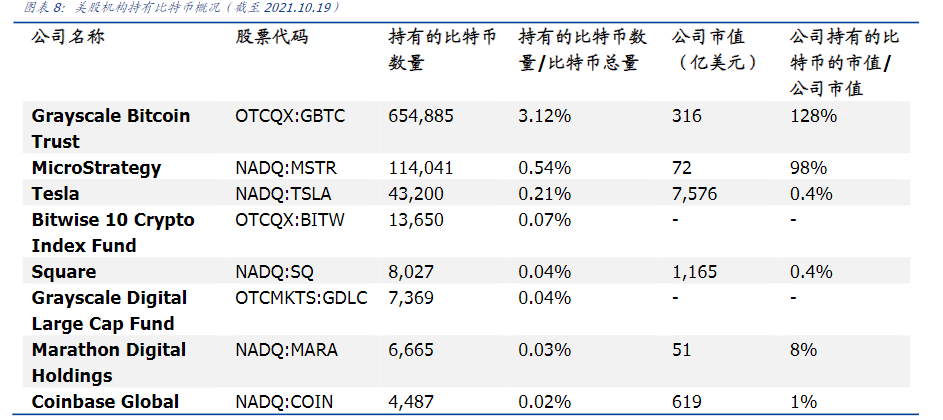Select Grayscale Digital Large Cap Fund name

(x=109, y=310)
